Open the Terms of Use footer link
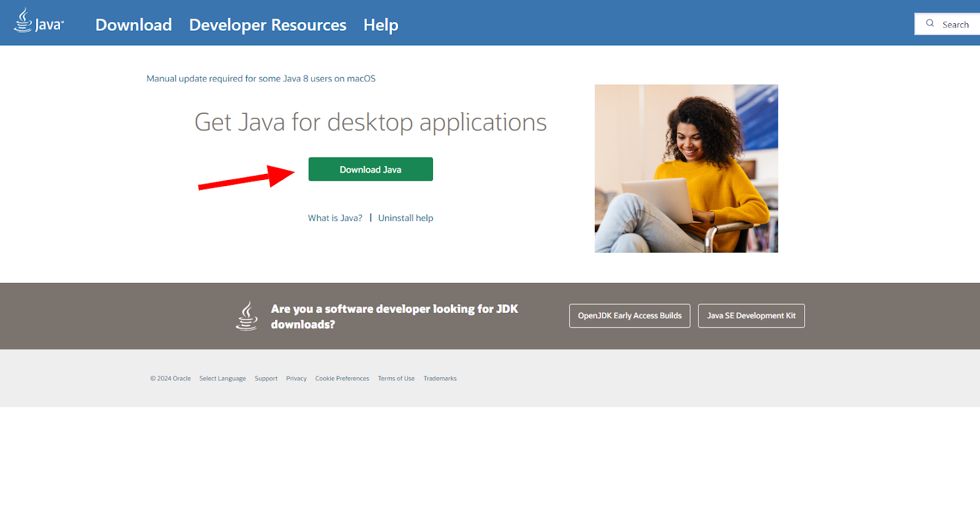This screenshot has height=510, width=980. pyautogui.click(x=396, y=378)
